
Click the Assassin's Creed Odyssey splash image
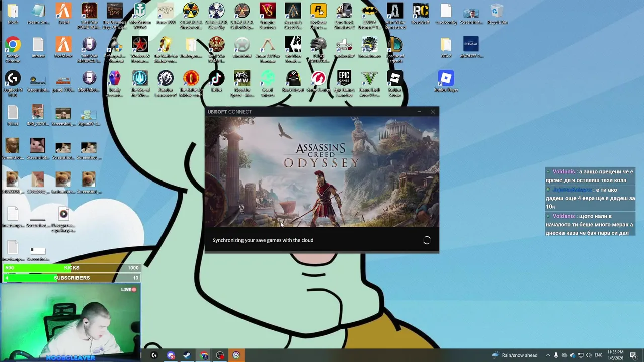(321, 172)
